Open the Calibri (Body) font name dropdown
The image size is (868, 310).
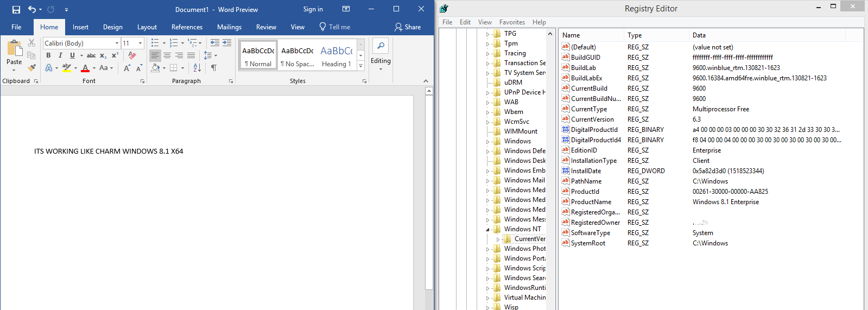(x=117, y=43)
